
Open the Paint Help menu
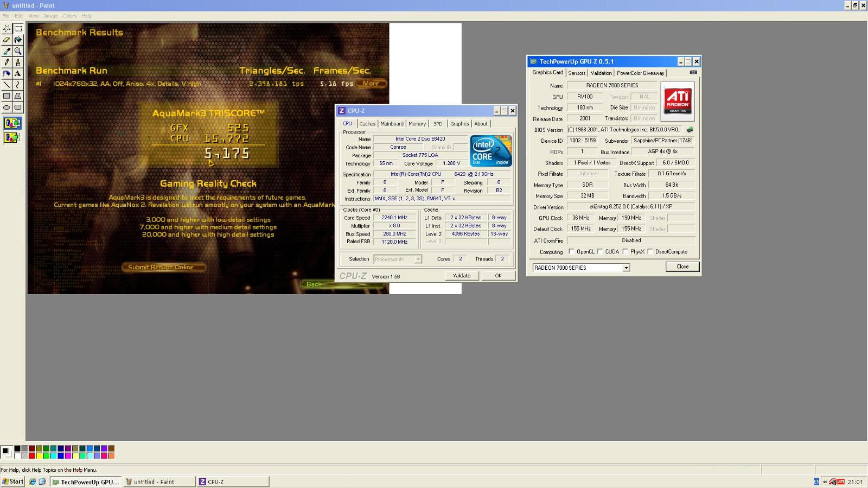pyautogui.click(x=86, y=16)
